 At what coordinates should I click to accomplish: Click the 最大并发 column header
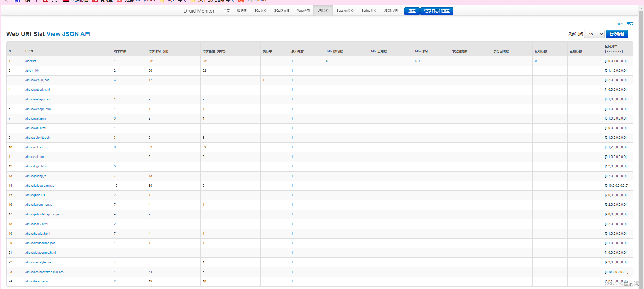click(297, 51)
